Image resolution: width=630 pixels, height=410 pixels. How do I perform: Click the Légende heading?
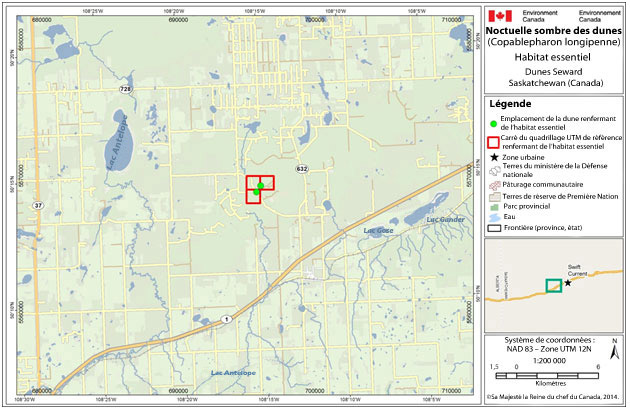512,103
